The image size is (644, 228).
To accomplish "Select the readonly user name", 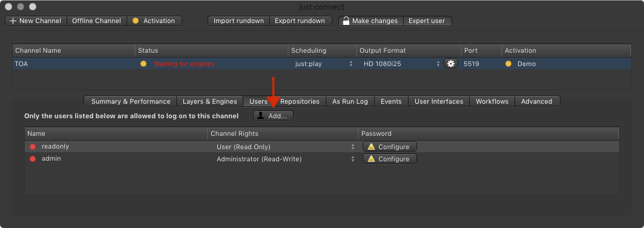I will point(56,146).
